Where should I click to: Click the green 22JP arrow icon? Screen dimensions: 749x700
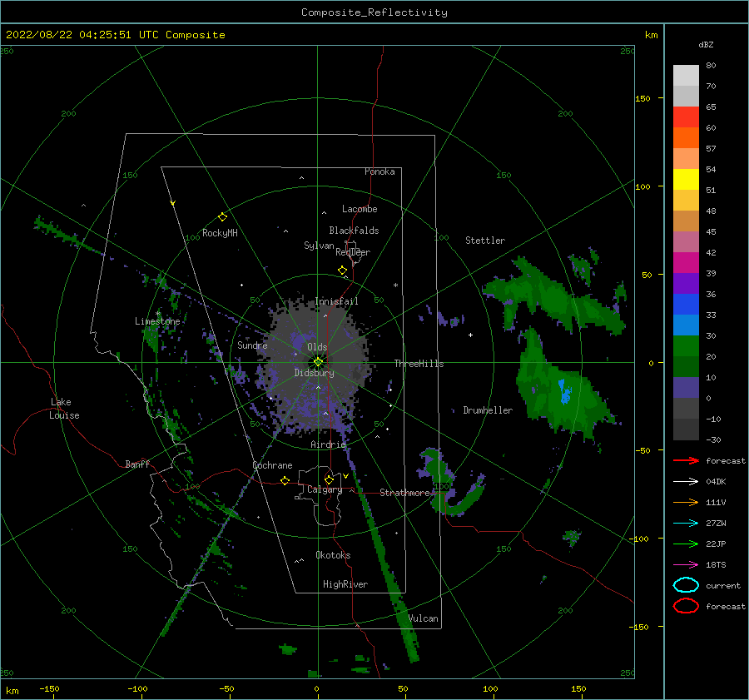pyautogui.click(x=686, y=544)
